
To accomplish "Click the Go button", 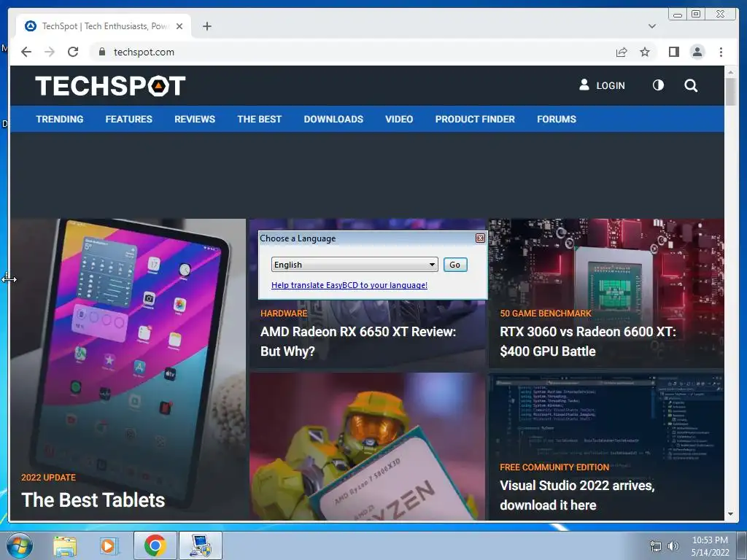I will [455, 264].
